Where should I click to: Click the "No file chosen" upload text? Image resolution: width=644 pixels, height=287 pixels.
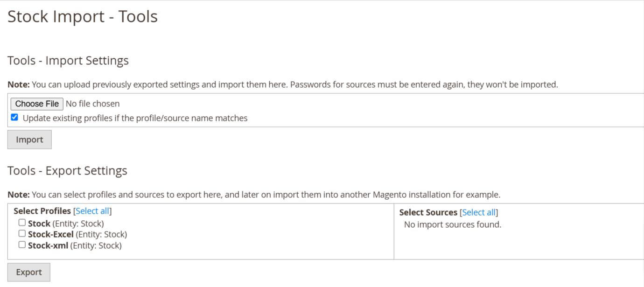click(92, 104)
